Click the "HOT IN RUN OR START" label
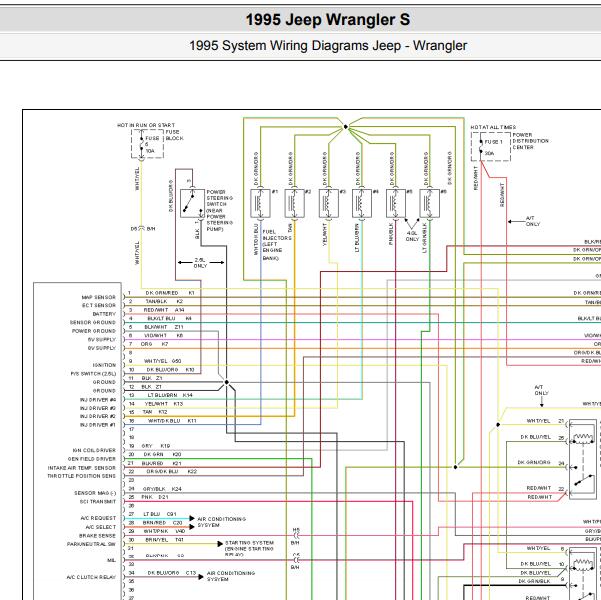This screenshot has height=600, width=601. (146, 125)
